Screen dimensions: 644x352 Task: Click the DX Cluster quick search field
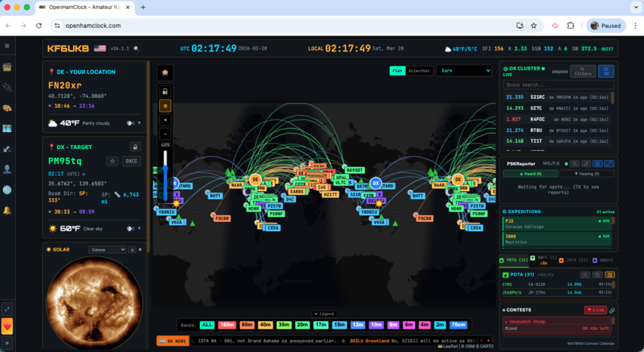pyautogui.click(x=558, y=84)
